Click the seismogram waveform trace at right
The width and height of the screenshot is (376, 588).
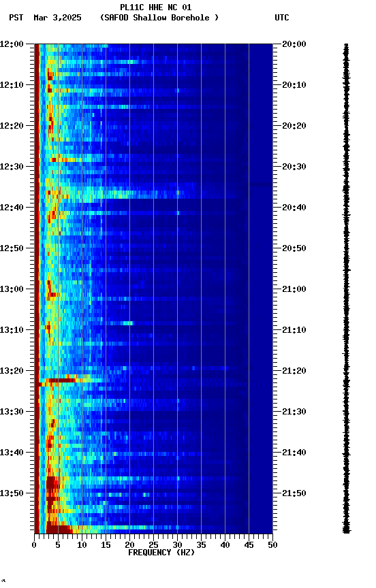(x=346, y=289)
